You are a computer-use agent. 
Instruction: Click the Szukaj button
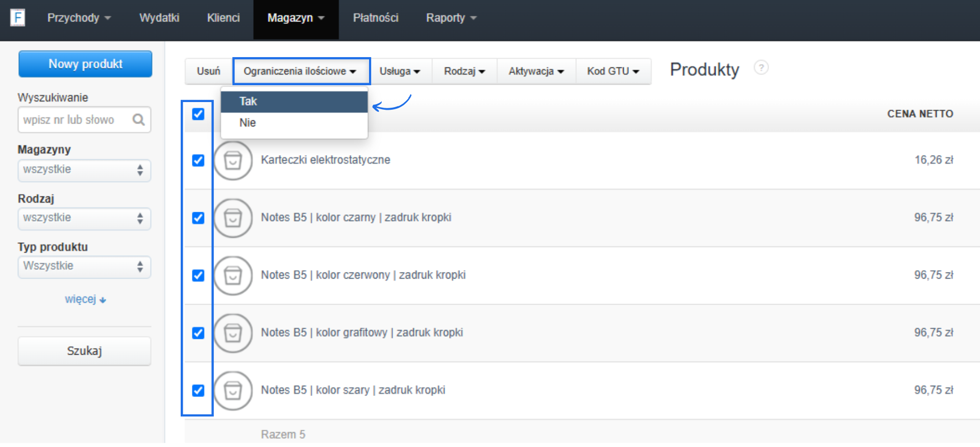point(84,351)
